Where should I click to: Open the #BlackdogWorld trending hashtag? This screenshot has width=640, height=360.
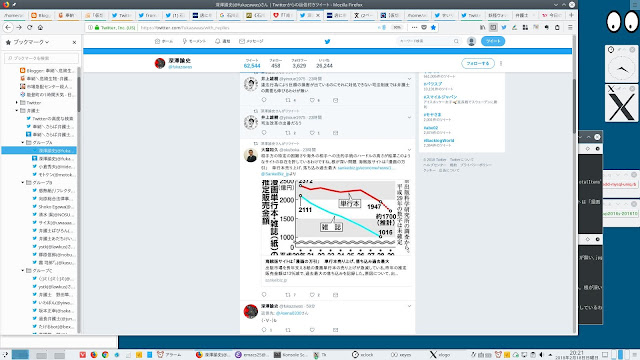(439, 140)
